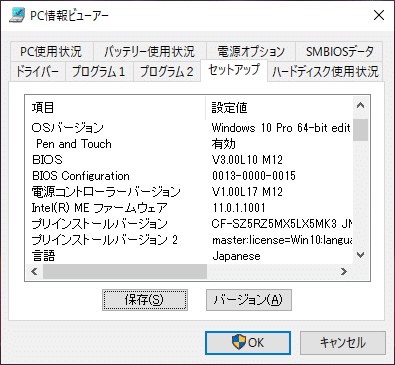This screenshot has height=365, width=395.
Task: Go to the SMBIOSデータ tab
Action: click(339, 52)
